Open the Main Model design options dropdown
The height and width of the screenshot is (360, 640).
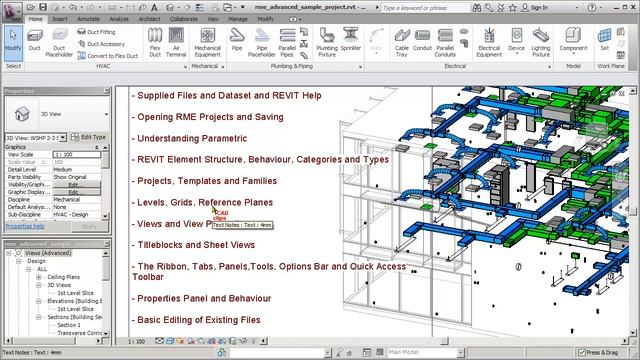(460, 352)
